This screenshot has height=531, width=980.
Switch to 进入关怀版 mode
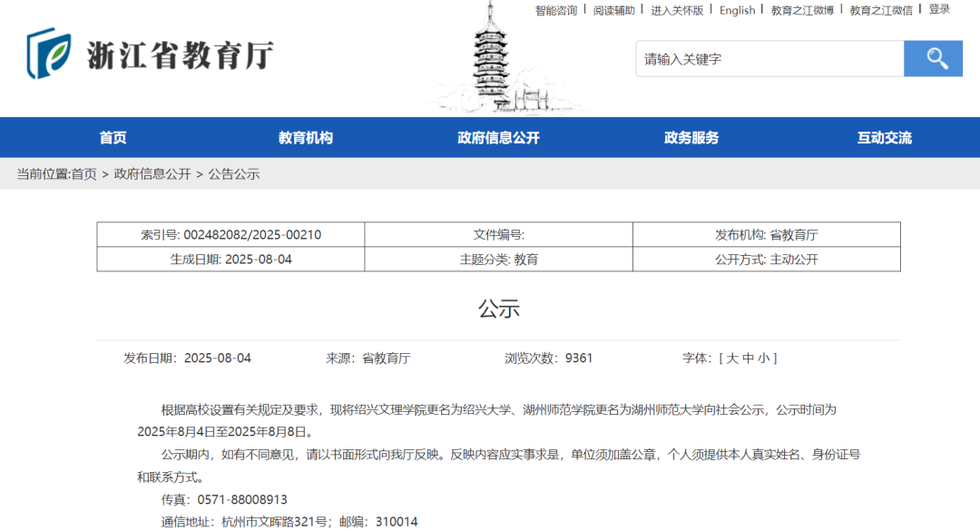click(x=677, y=10)
